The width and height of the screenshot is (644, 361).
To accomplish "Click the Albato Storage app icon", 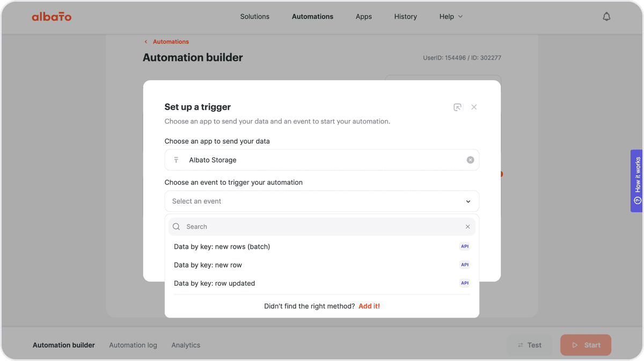I will tap(176, 160).
